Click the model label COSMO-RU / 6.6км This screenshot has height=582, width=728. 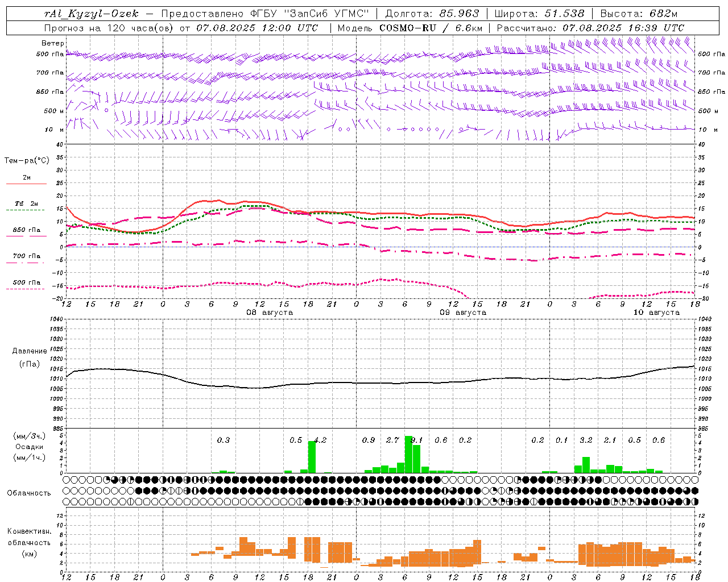431,28
